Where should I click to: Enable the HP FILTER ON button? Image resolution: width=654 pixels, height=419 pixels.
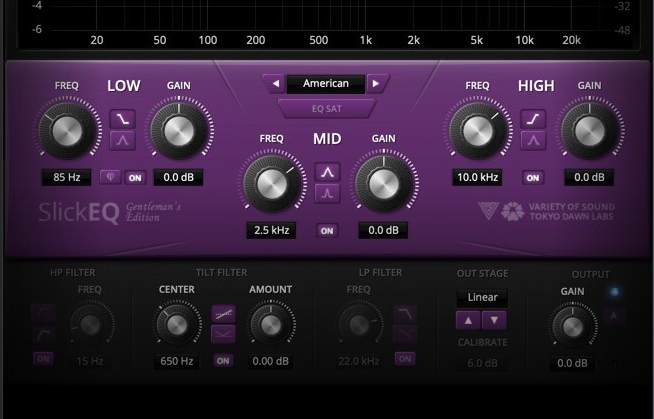(43, 359)
